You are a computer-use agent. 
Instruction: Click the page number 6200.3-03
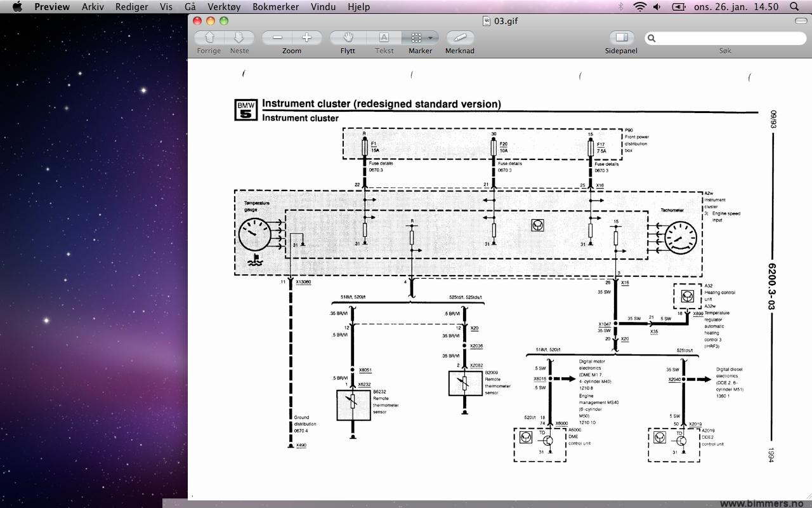pyautogui.click(x=772, y=286)
